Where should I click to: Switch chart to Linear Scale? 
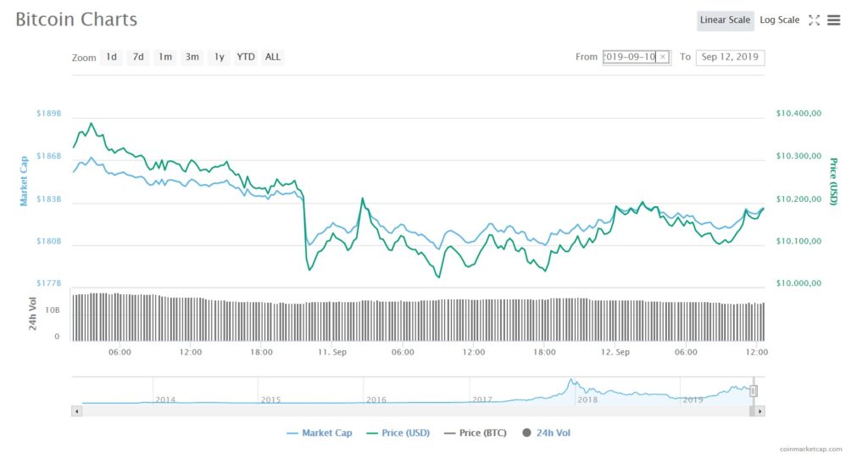click(725, 20)
